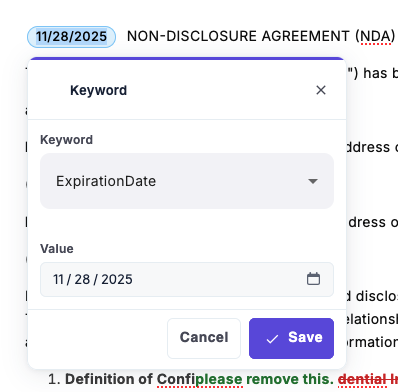The width and height of the screenshot is (398, 392).
Task: Click the Save button
Action: point(291,338)
